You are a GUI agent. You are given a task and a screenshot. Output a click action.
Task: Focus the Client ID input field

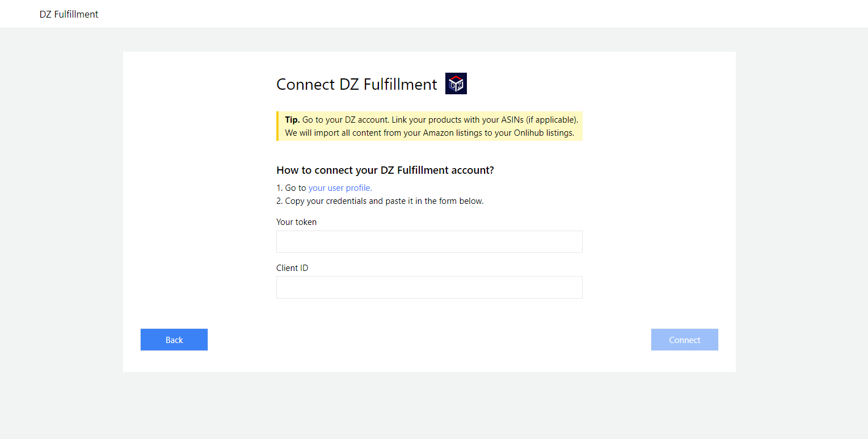tap(429, 287)
